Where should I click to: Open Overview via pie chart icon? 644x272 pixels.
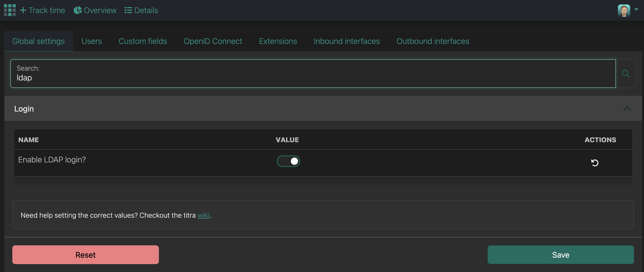(x=78, y=10)
